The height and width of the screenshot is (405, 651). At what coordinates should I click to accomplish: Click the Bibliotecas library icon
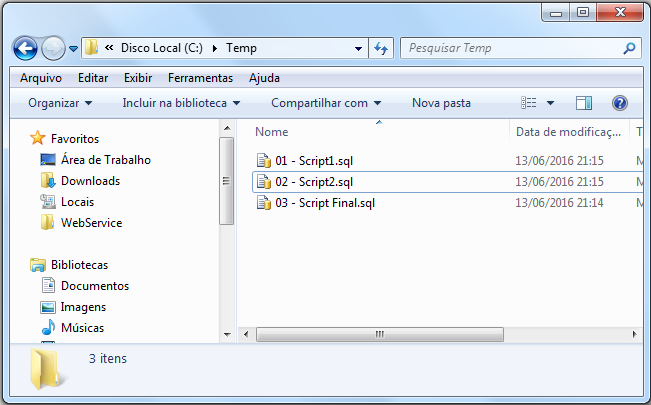click(x=38, y=265)
